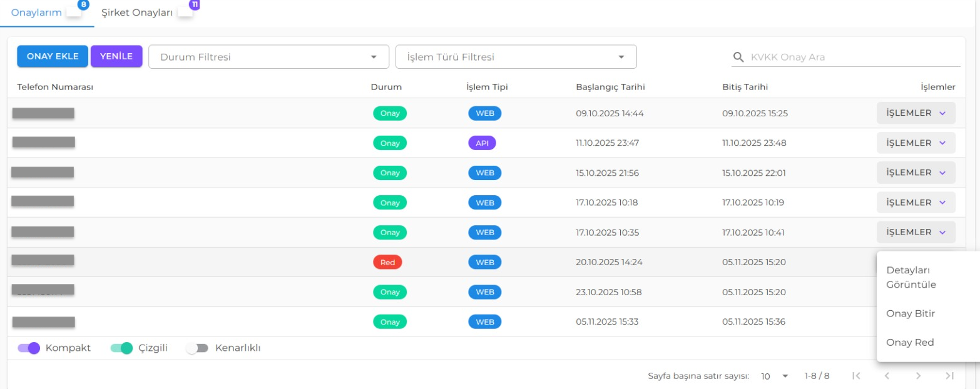Click WEB badge in 20.10.2025 14:24 row

point(485,262)
